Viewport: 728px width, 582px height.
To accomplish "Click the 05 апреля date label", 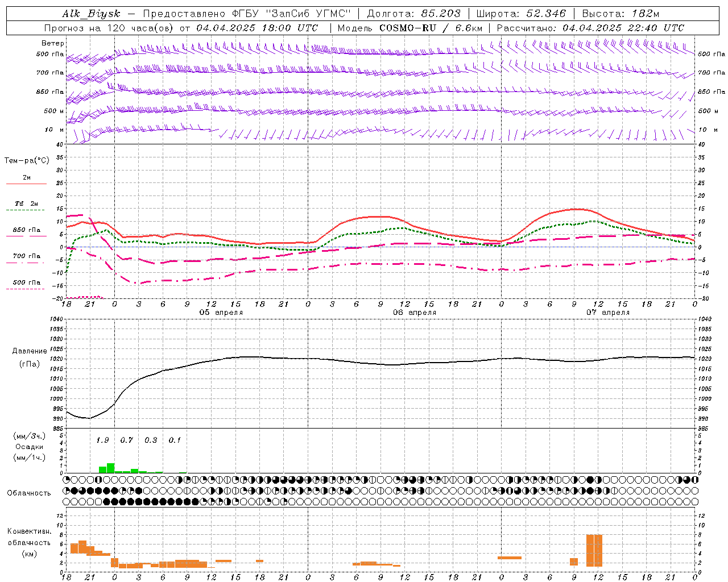I will tap(221, 313).
